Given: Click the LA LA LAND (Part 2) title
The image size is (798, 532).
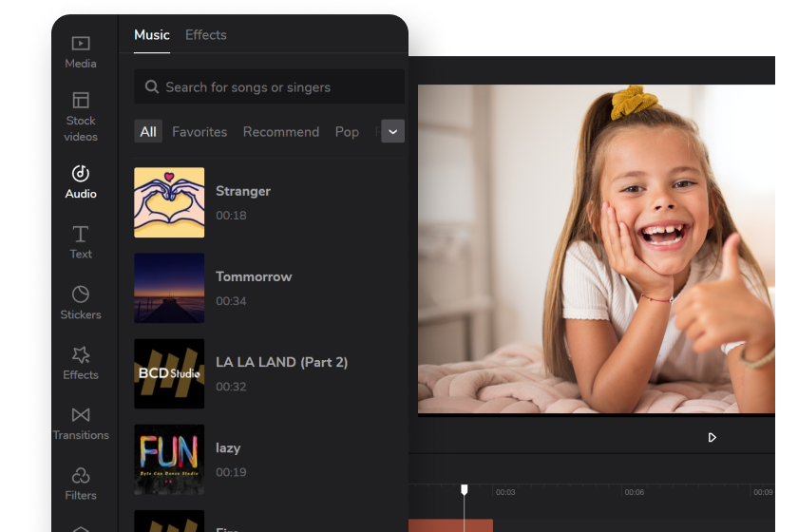Looking at the screenshot, I should point(282,362).
